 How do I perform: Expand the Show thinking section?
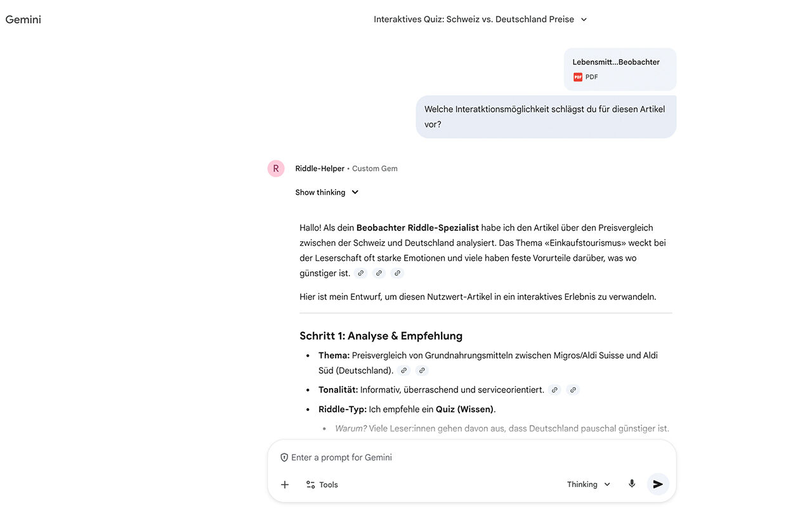click(x=355, y=192)
